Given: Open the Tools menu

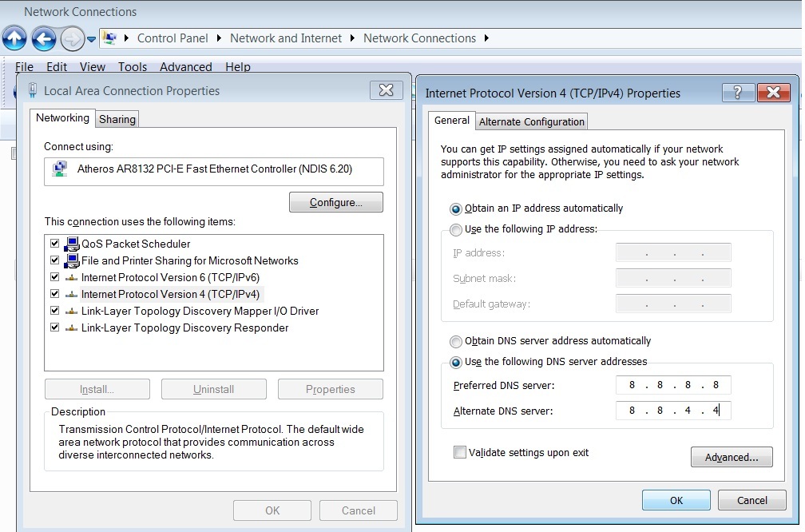Looking at the screenshot, I should [133, 67].
